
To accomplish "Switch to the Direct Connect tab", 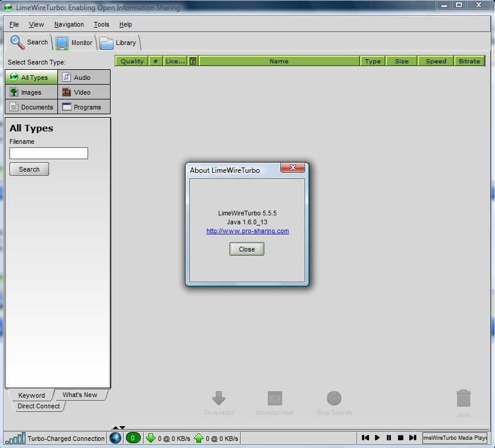I will [38, 406].
